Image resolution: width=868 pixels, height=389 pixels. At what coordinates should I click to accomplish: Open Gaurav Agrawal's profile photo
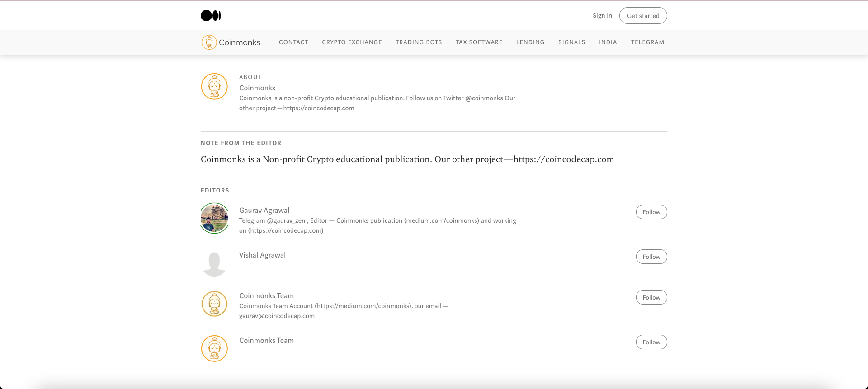point(214,218)
